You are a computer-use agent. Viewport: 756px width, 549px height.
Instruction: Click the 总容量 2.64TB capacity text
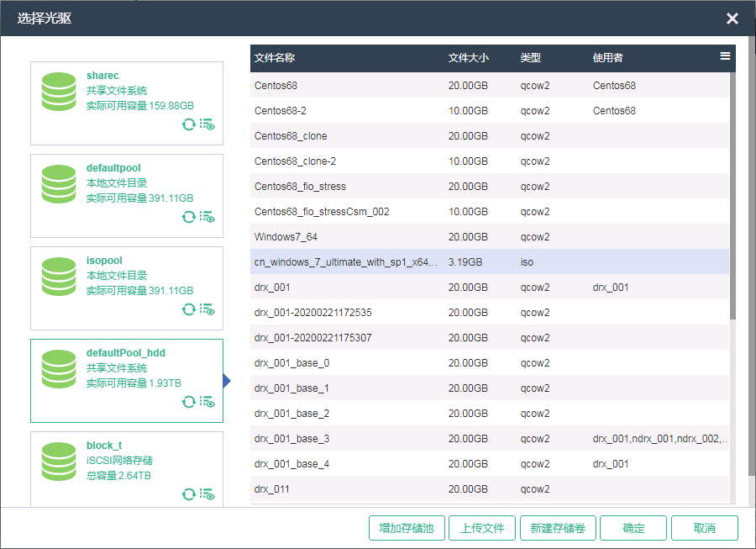click(x=118, y=476)
